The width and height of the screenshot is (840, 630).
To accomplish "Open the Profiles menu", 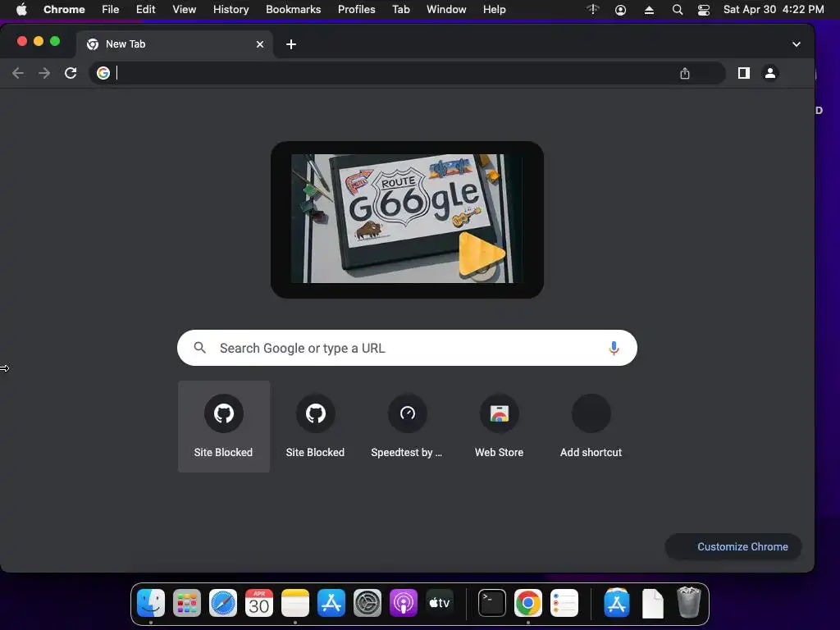I will (356, 10).
